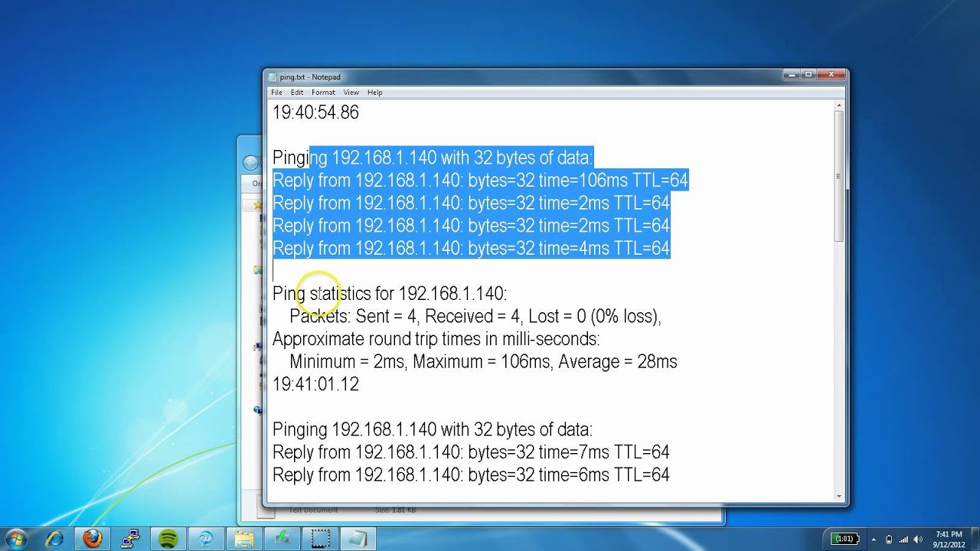Click the reply line with time=7ms

click(471, 452)
